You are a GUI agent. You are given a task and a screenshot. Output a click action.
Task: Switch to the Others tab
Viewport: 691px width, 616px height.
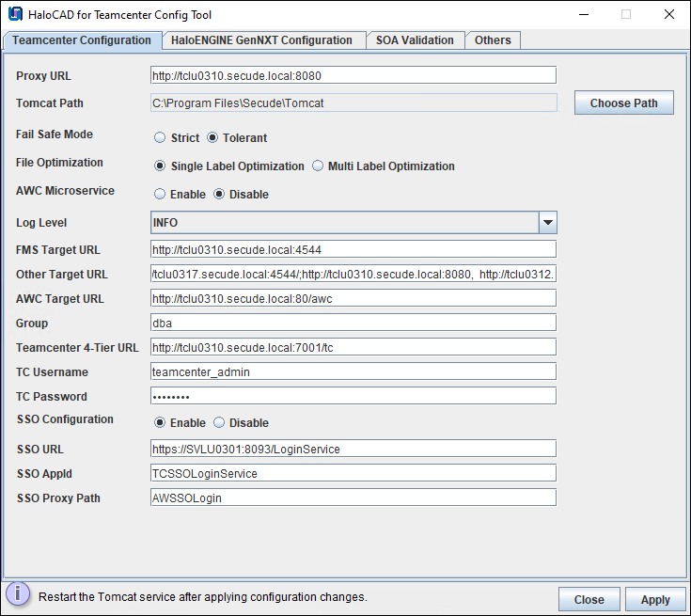click(x=493, y=40)
